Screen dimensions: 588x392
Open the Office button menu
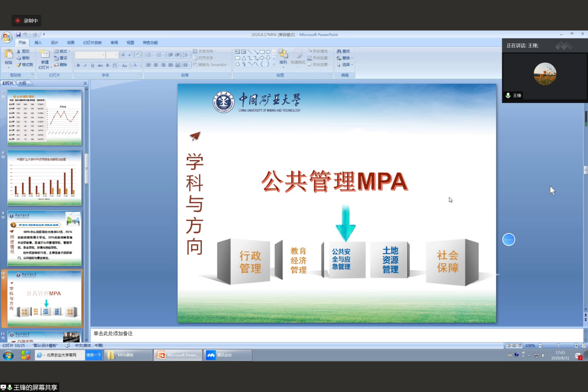pos(6,37)
